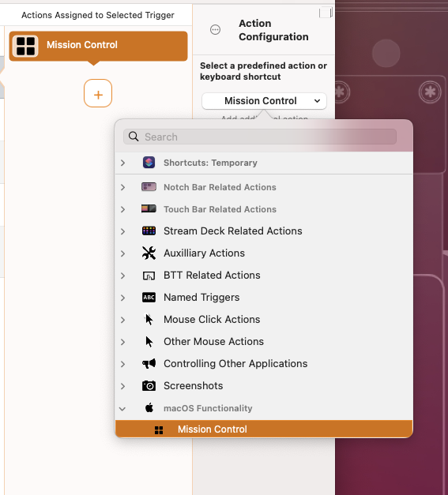Expand Screenshots chevron
The height and width of the screenshot is (495, 448).
(122, 386)
